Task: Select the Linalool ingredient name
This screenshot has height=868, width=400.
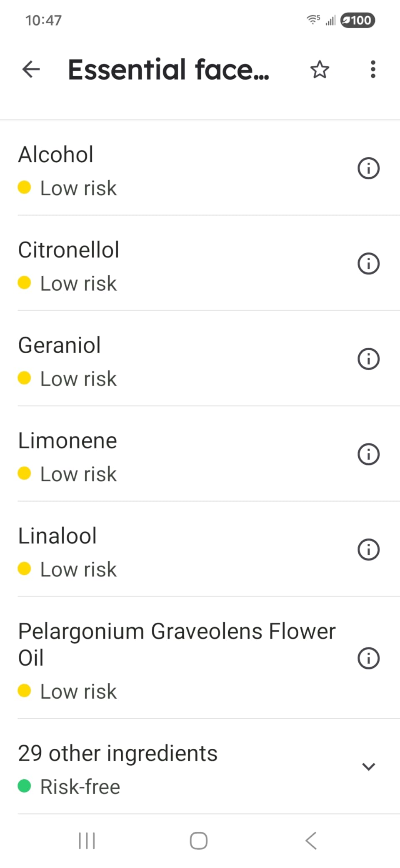Action: click(x=57, y=536)
